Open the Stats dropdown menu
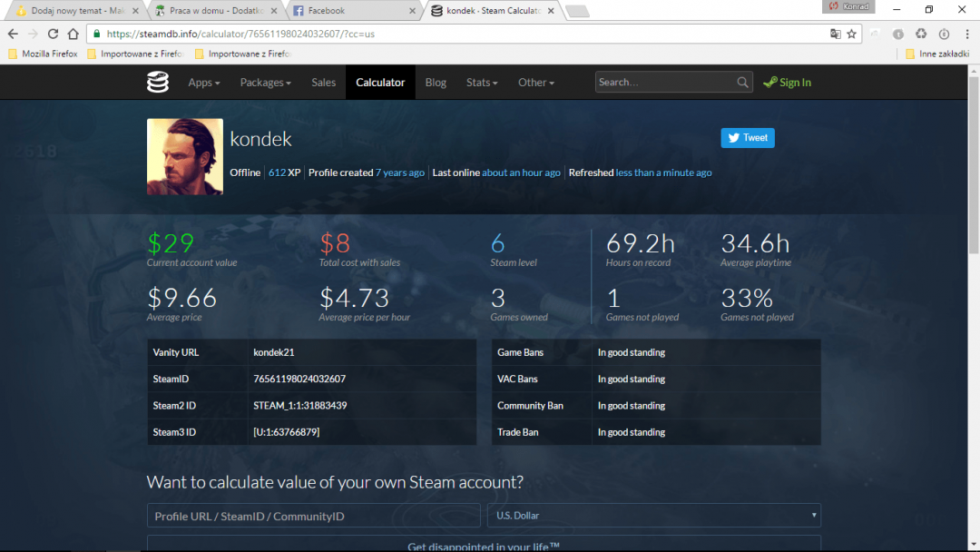 [482, 83]
